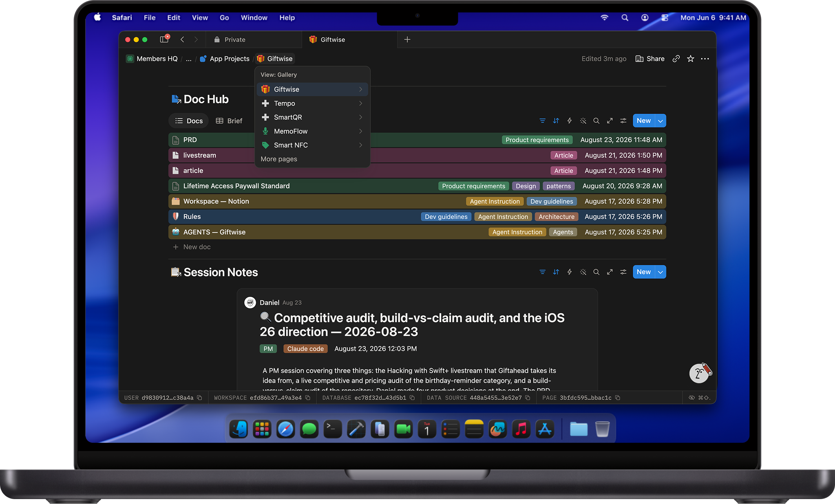
Task: Expand Doc Hub to full page
Action: coord(610,121)
